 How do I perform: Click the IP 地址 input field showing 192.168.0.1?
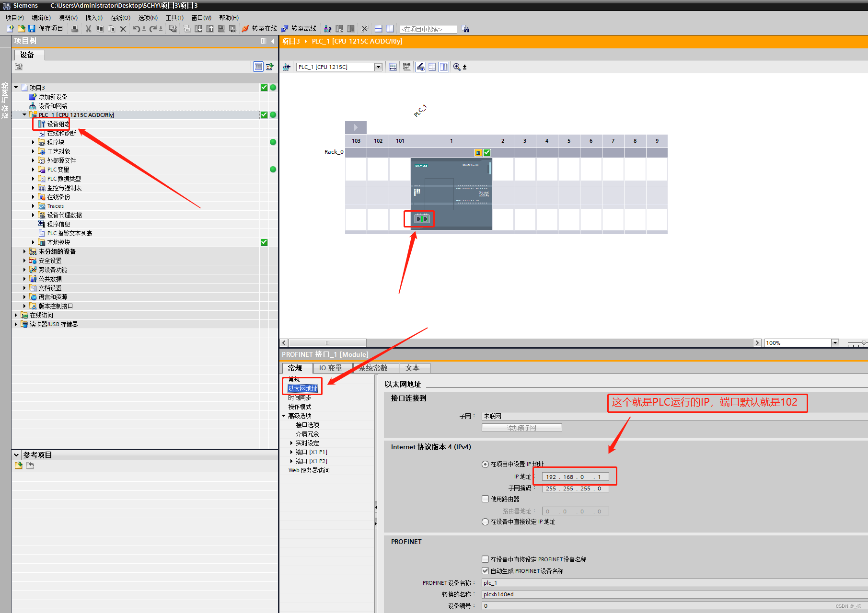575,477
